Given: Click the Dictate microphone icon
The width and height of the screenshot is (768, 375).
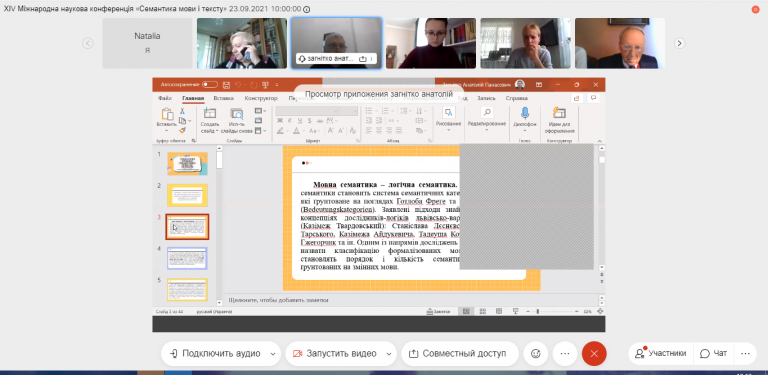Looking at the screenshot, I should coord(525,113).
